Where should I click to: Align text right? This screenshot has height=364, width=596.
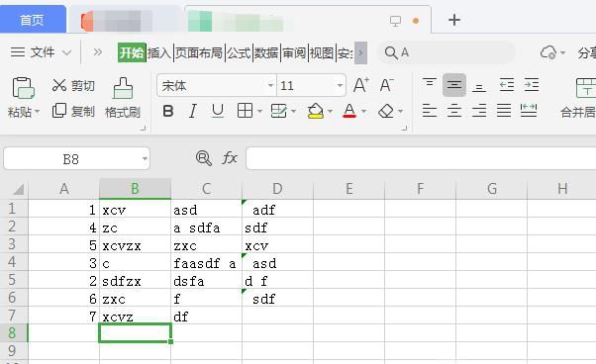click(x=479, y=111)
